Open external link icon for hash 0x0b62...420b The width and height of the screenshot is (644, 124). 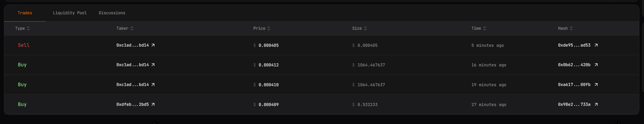596,65
